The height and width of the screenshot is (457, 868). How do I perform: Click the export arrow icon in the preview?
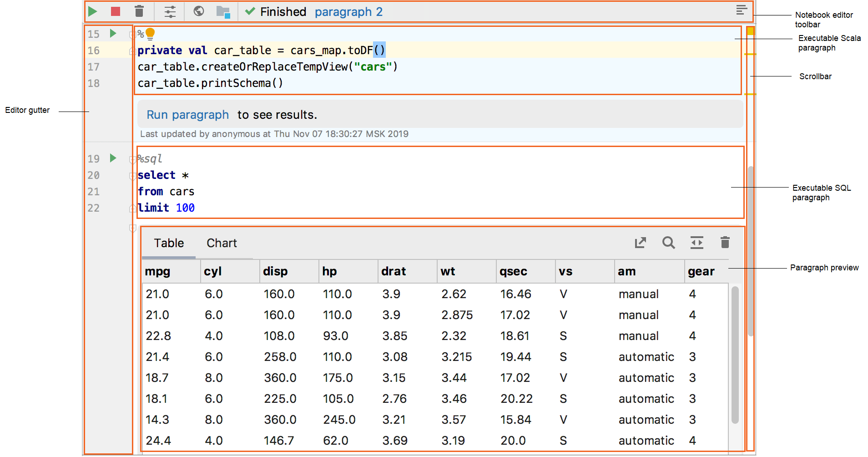641,243
